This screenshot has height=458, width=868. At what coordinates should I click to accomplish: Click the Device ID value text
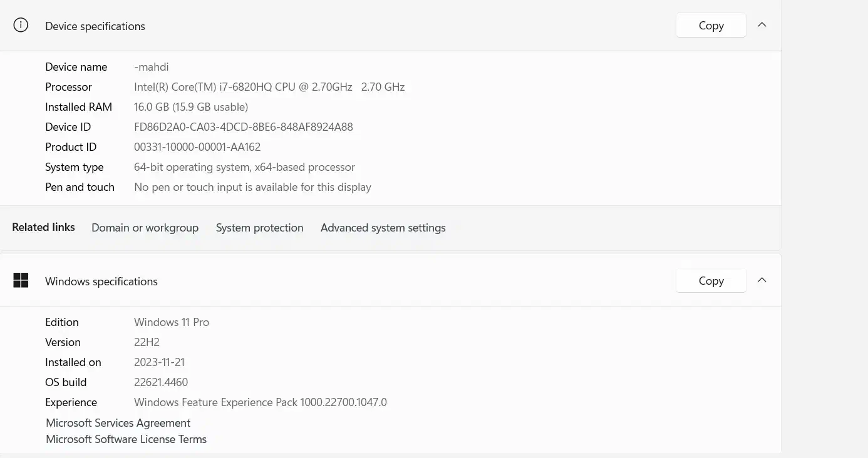click(x=243, y=127)
